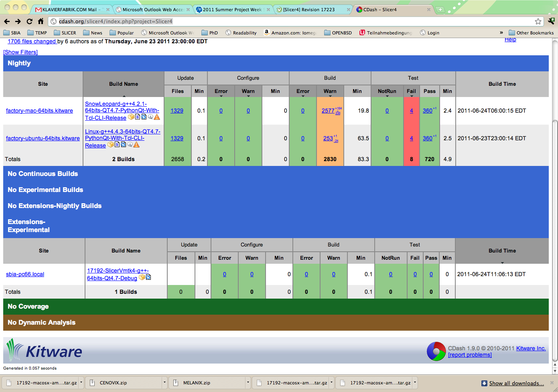Select the CDash - Slicer4 tab

point(393,10)
